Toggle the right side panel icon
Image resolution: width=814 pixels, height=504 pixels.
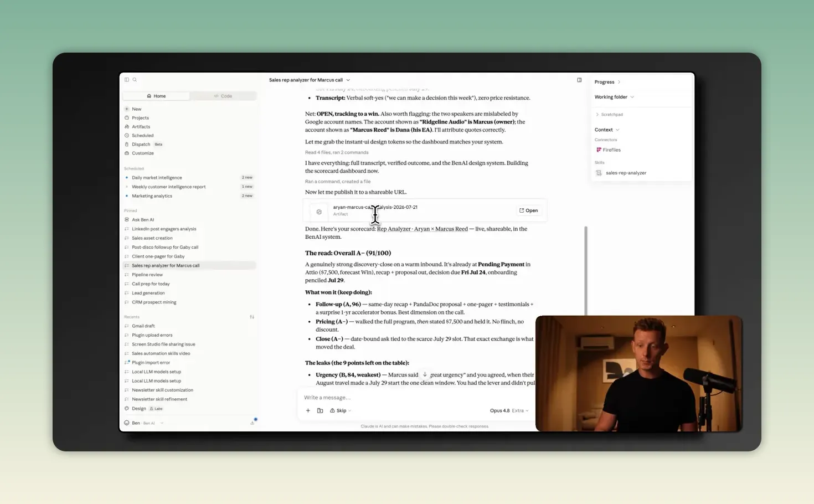tap(579, 80)
